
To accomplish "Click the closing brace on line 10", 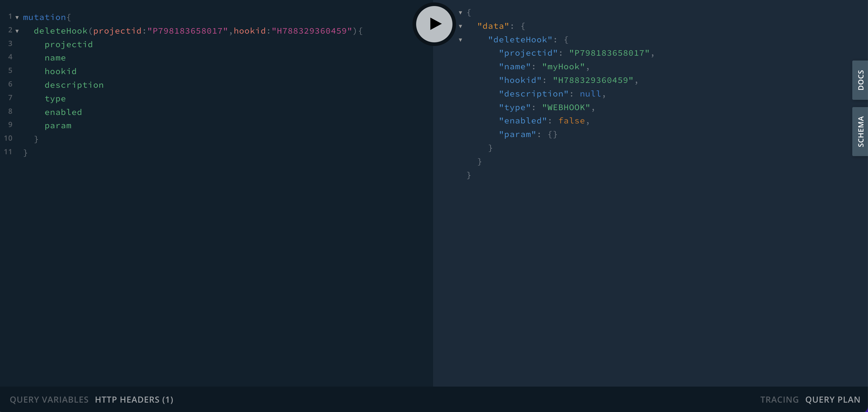I will (x=36, y=139).
